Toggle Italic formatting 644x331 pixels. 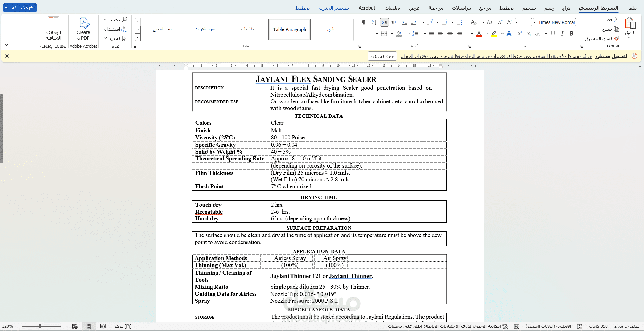[x=562, y=34]
